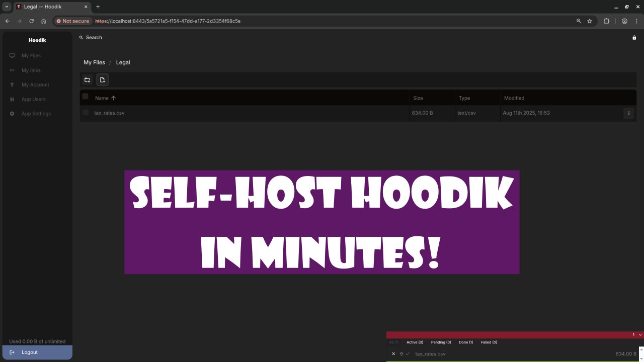
Task: Reload the page
Action: coord(31,21)
